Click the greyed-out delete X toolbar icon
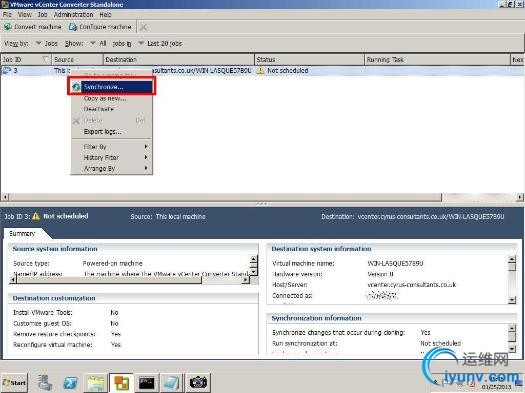Screen dimensions: 525x393 tap(143, 27)
